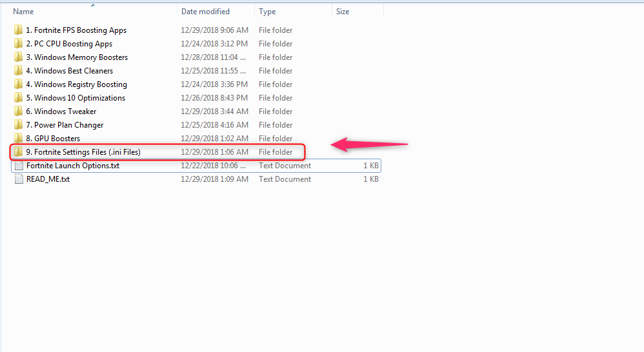
Task: Select '4. Windows Best Cleaners' folder name
Action: pos(70,70)
